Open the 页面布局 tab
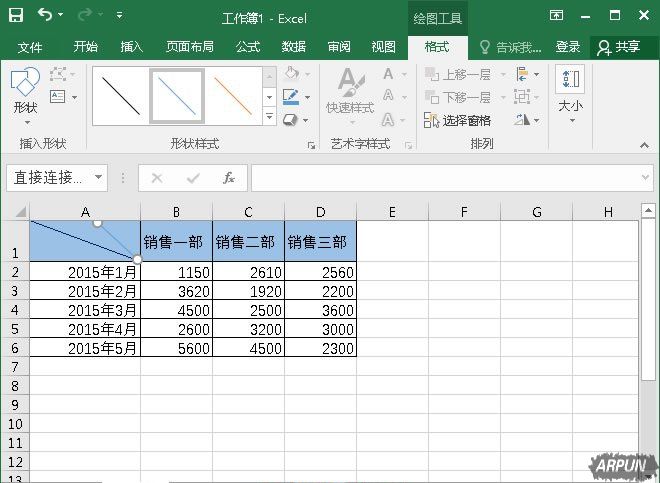The width and height of the screenshot is (660, 483). tap(189, 46)
